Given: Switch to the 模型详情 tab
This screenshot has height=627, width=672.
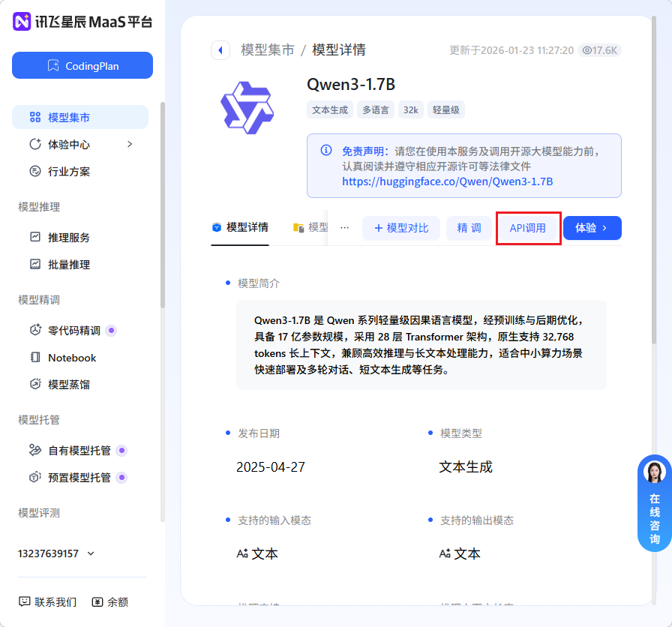Looking at the screenshot, I should coord(240,227).
